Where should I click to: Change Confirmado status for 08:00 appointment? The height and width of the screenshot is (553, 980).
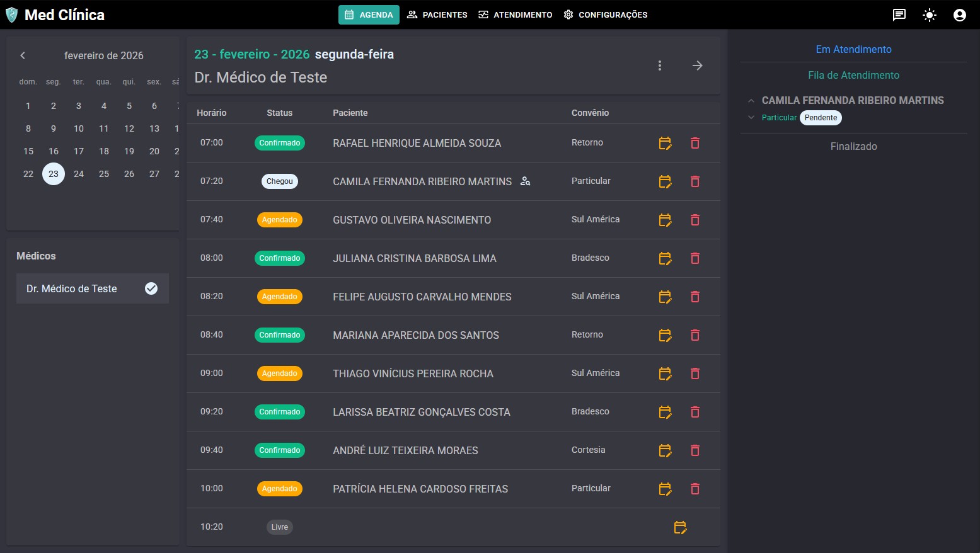point(280,258)
